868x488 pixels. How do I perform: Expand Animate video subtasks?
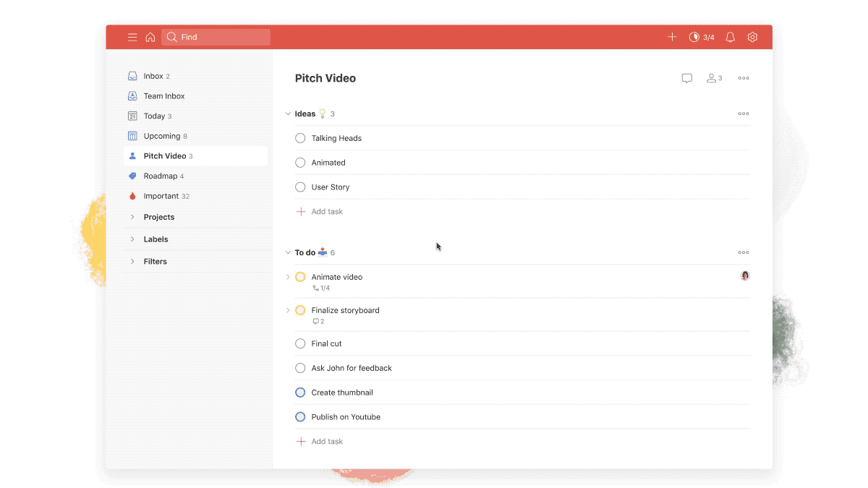pos(288,277)
